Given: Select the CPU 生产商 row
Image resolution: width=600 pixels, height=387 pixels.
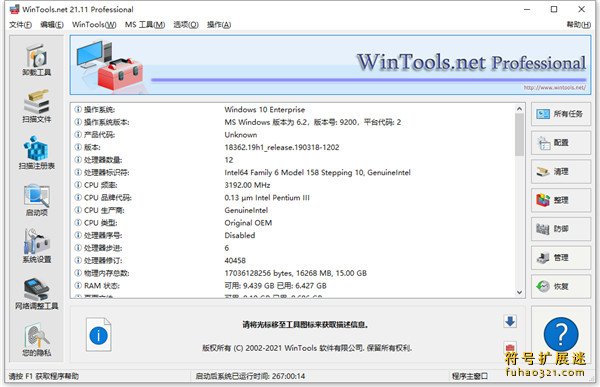Looking at the screenshot, I should coord(293,210).
